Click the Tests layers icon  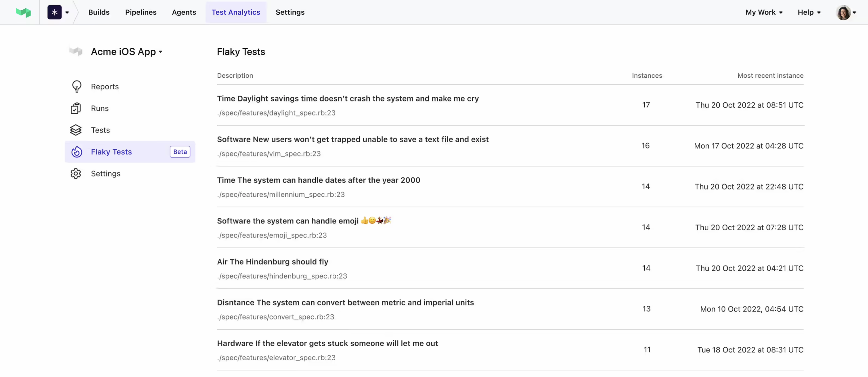coord(76,130)
